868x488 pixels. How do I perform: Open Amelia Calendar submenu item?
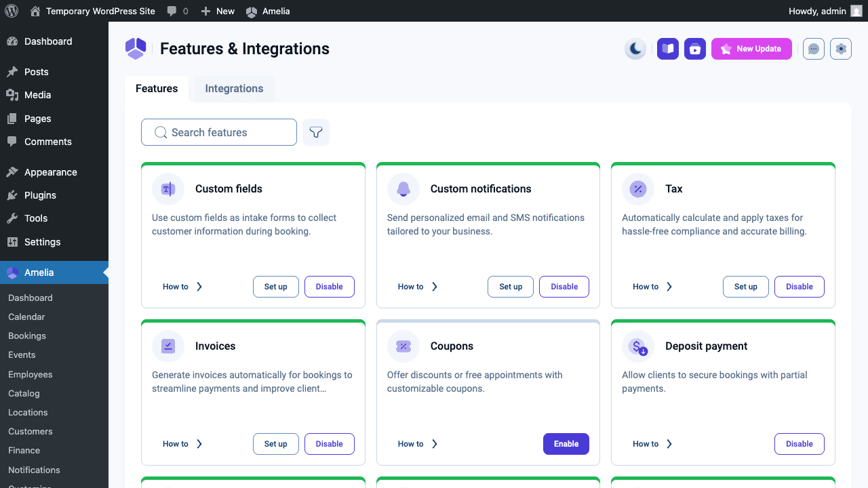pos(26,317)
